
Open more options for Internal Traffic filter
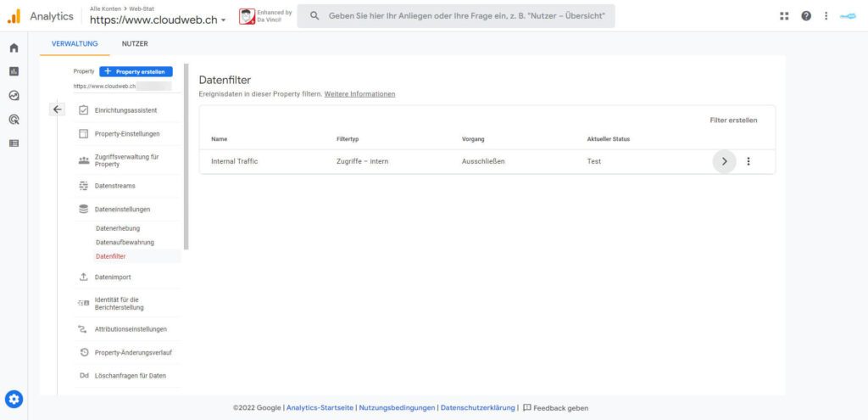click(748, 161)
